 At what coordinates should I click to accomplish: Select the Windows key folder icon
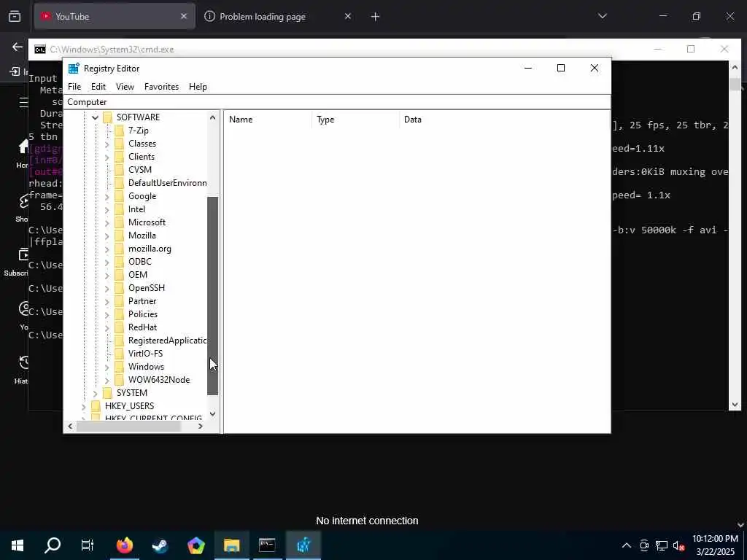coord(119,367)
